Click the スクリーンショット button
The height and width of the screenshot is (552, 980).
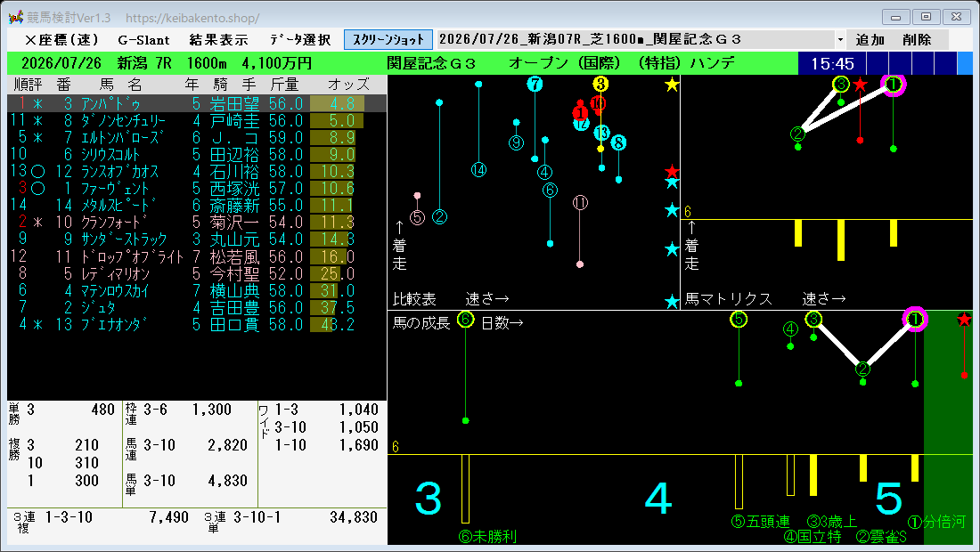tap(388, 40)
